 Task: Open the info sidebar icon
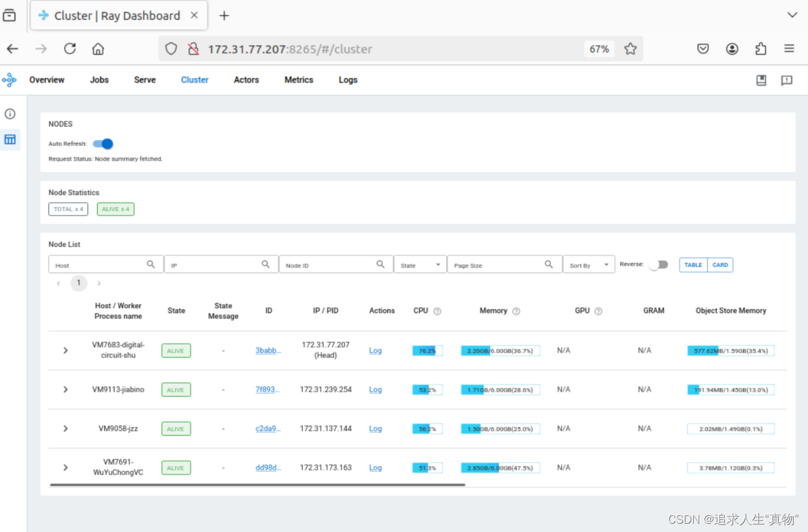[10, 114]
